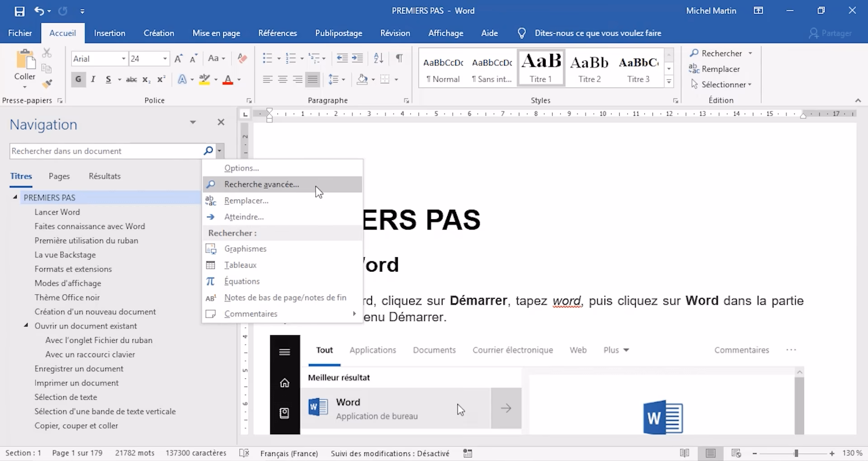Toggle italic formatting
Viewport: 868px width, 461px height.
[x=93, y=80]
